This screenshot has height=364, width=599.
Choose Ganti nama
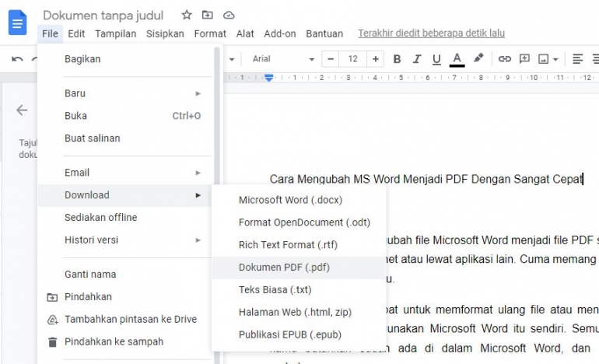click(124, 275)
